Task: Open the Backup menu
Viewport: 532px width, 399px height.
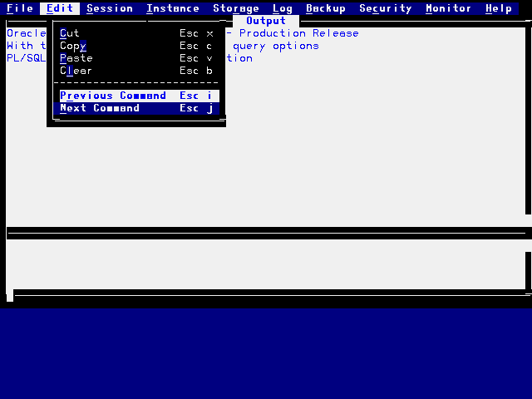Action: click(326, 8)
